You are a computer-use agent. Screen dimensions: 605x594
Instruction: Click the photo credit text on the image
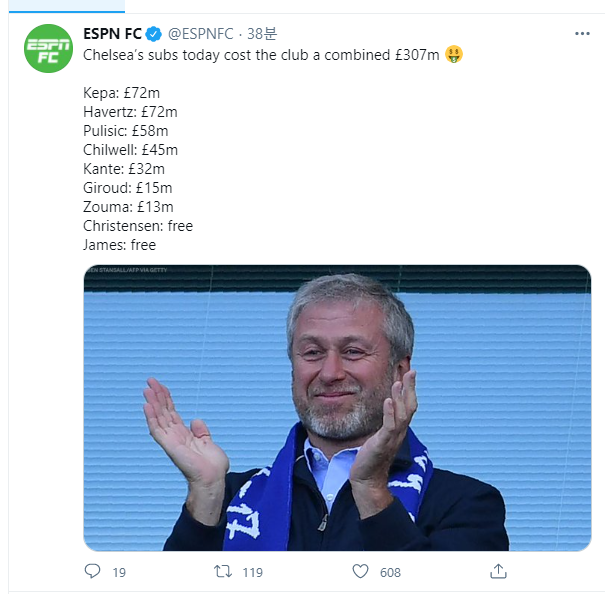pos(125,271)
